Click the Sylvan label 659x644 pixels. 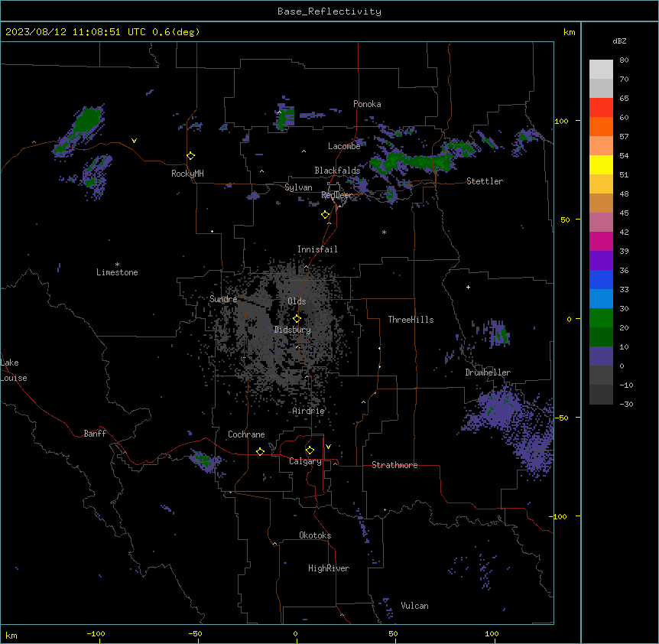(x=298, y=187)
